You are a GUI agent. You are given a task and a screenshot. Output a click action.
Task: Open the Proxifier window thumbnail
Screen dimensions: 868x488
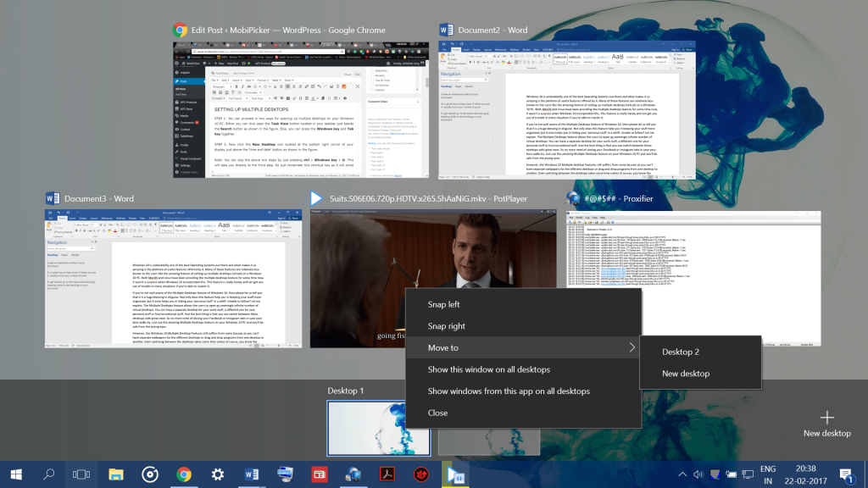tap(693, 278)
